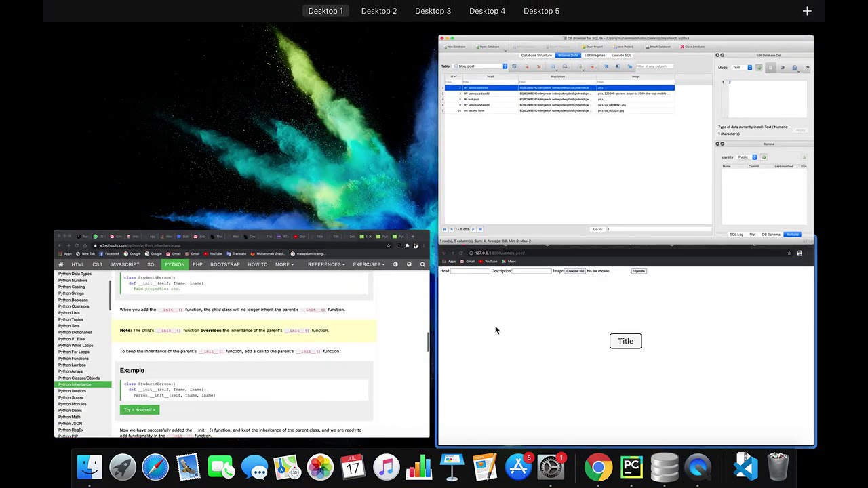This screenshot has height=488, width=868.
Task: Switch to Plot tab in DB Browser
Action: pos(752,235)
